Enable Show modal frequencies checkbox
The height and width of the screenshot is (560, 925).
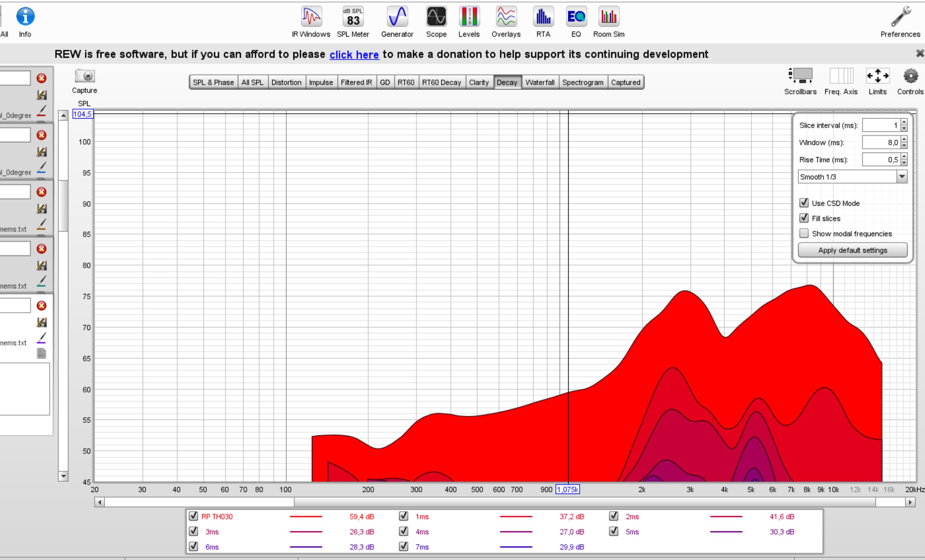pyautogui.click(x=804, y=233)
